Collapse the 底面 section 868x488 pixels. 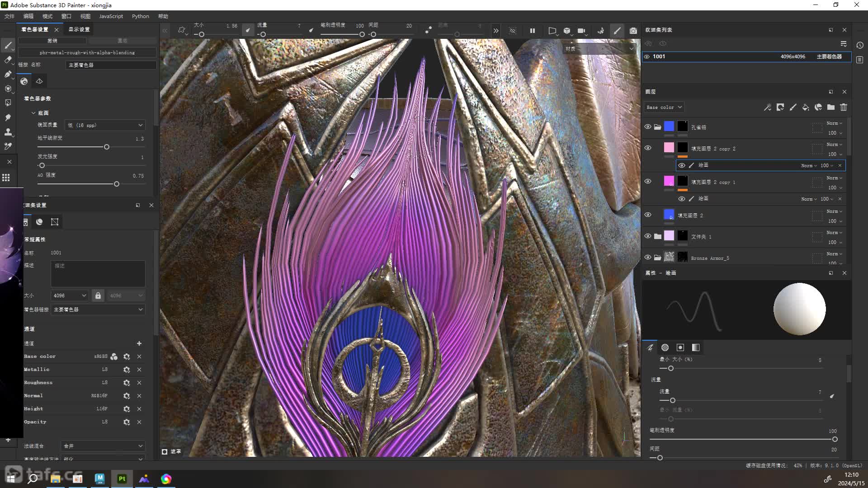point(33,113)
